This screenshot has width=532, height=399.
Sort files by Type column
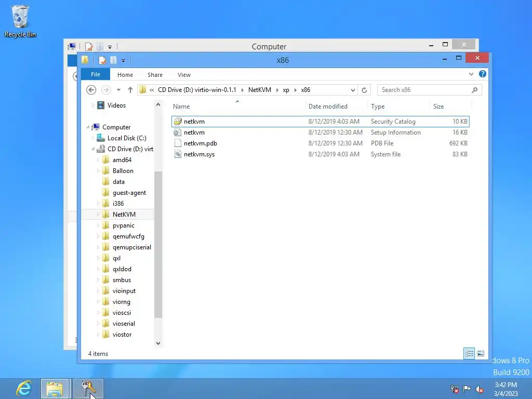(399, 106)
